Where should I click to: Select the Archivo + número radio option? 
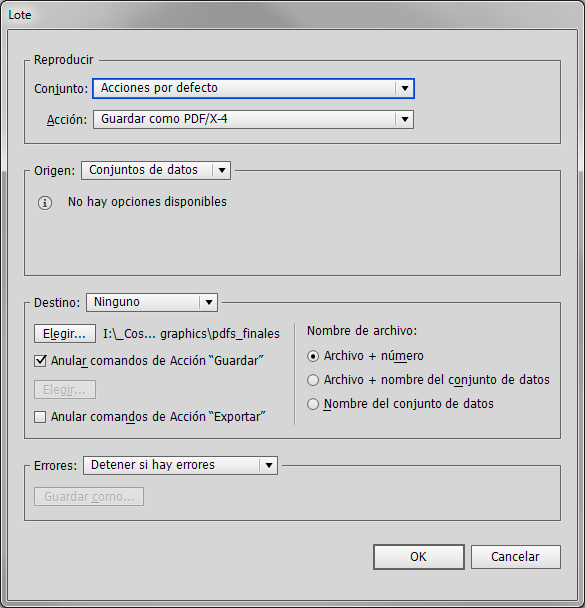pos(313,356)
